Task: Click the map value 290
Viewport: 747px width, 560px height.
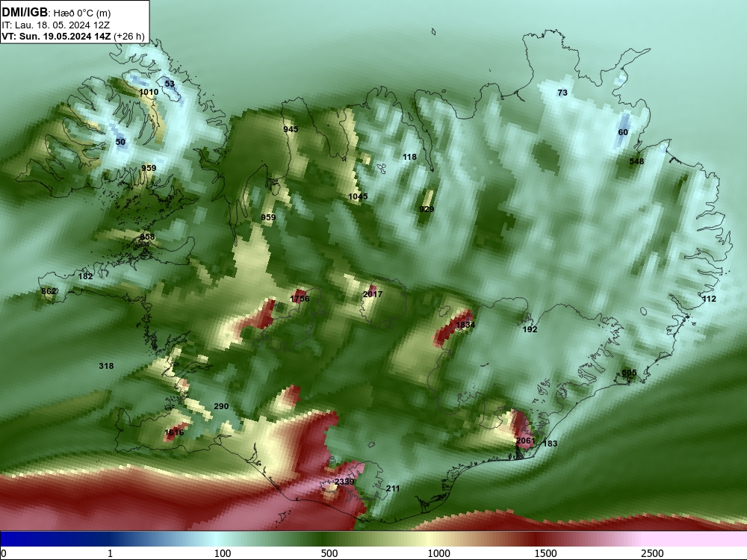Action: 221,406
